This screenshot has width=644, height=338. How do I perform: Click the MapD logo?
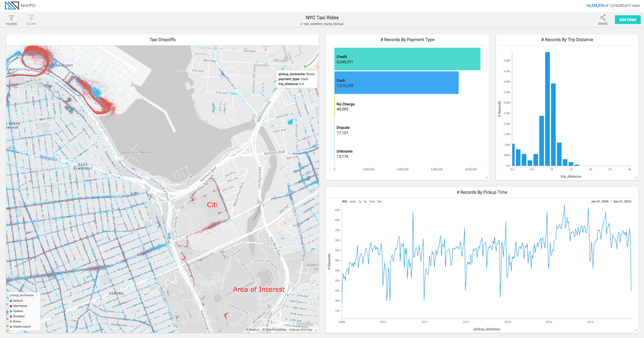pyautogui.click(x=20, y=6)
